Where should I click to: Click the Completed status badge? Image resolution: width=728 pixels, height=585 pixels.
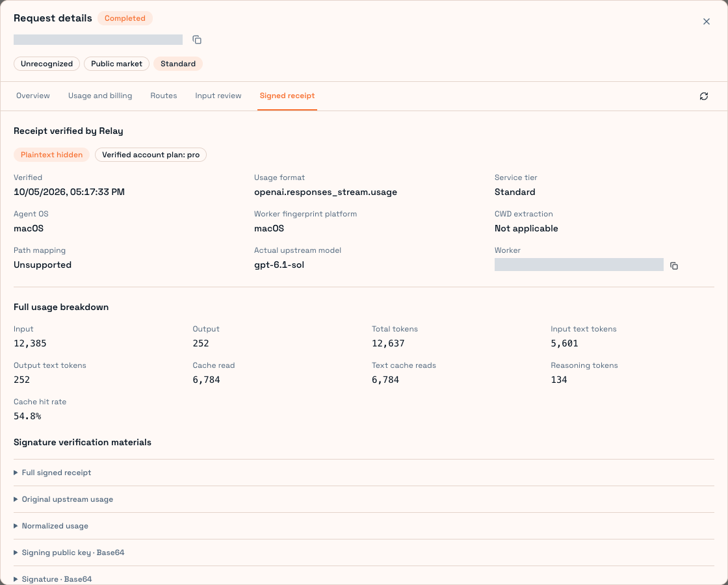125,18
